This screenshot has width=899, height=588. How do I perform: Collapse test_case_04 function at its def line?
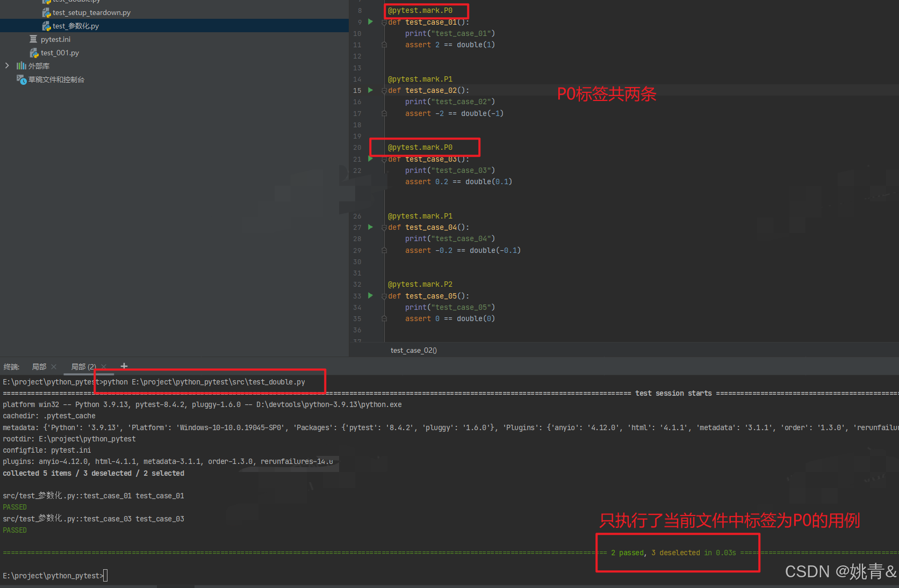[x=384, y=228]
